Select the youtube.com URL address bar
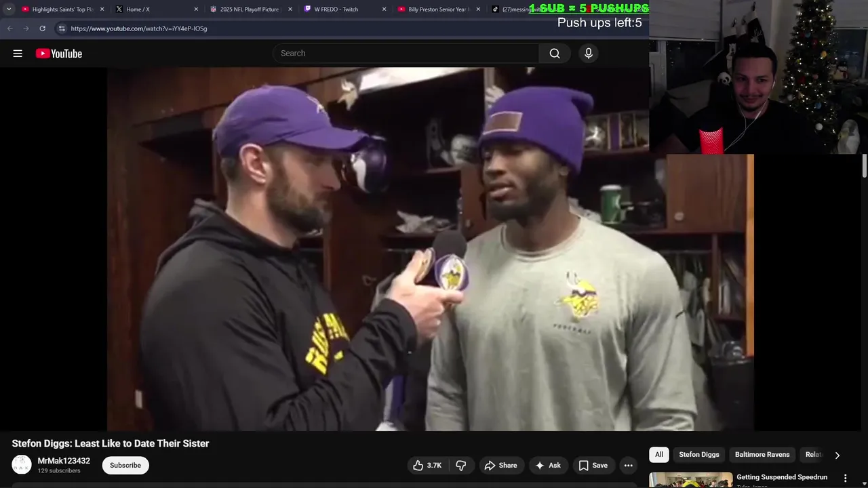 (139, 28)
